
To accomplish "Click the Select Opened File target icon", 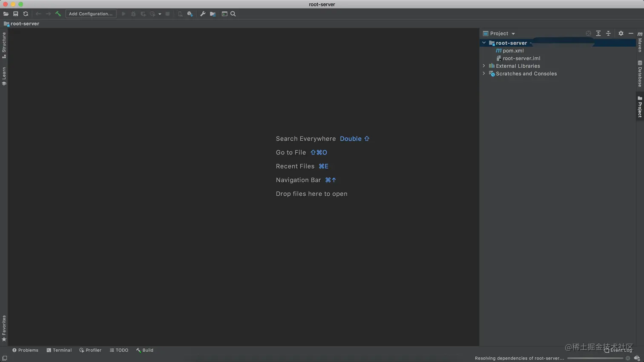I will (x=588, y=34).
